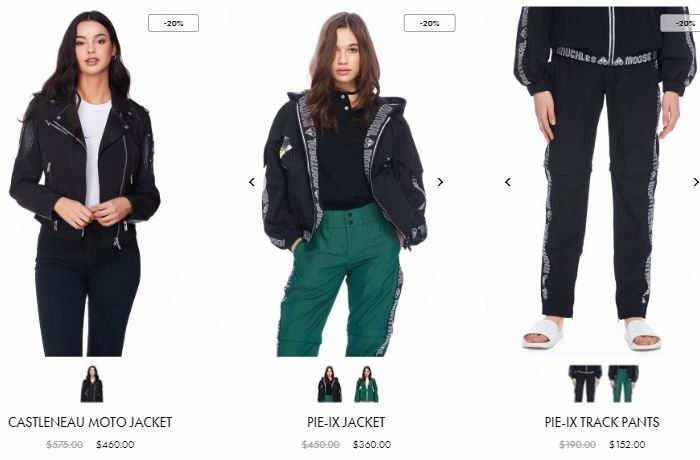Click -20% badge on Pie-IX Jacket
This screenshot has width=700, height=460.
(x=429, y=23)
